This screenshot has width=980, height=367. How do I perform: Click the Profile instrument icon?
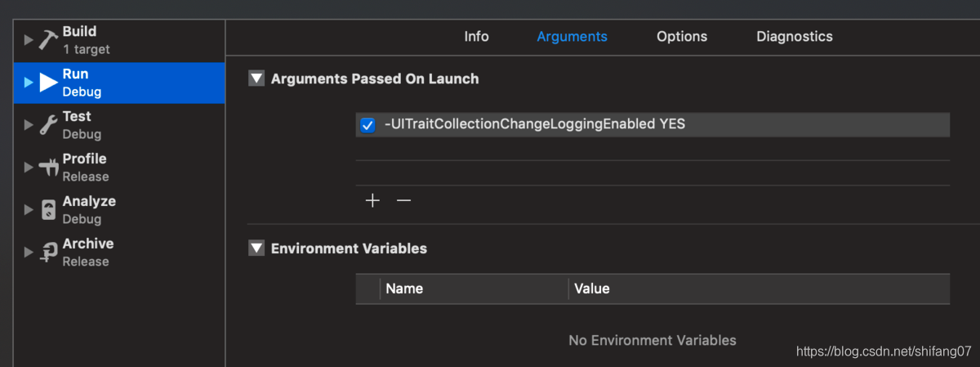(48, 168)
